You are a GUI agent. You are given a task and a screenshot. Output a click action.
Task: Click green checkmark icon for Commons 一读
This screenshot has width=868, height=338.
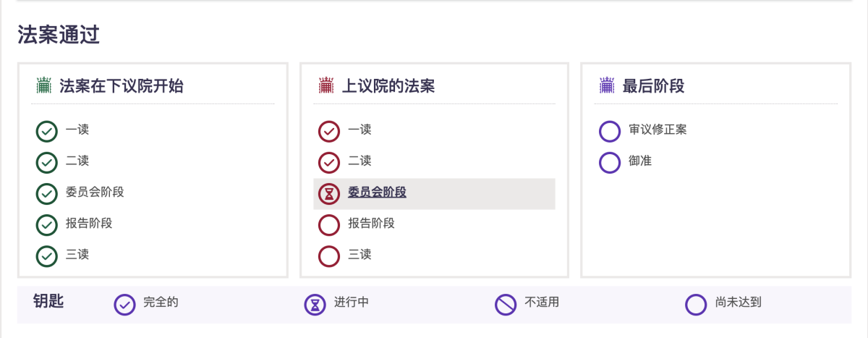coord(47,132)
